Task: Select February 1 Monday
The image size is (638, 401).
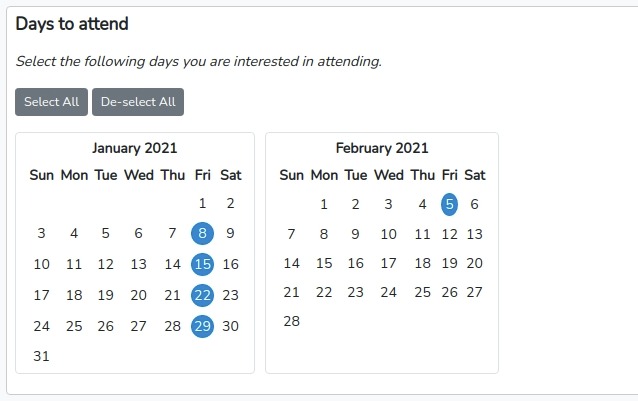Action: (324, 204)
